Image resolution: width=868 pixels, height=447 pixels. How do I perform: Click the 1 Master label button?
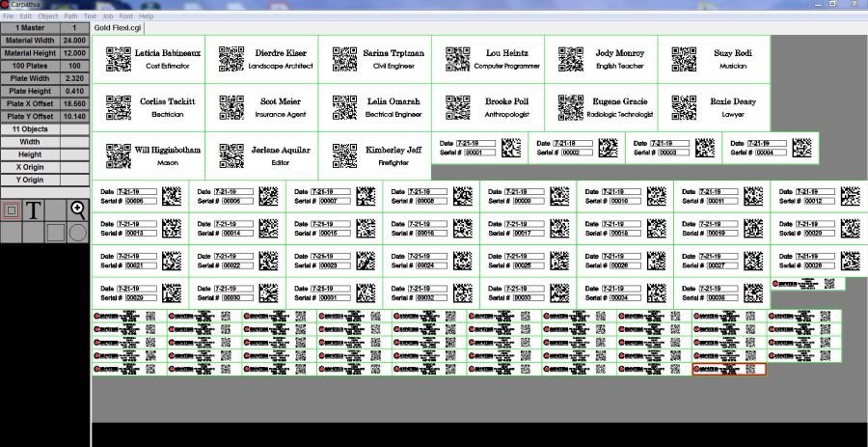pyautogui.click(x=30, y=28)
